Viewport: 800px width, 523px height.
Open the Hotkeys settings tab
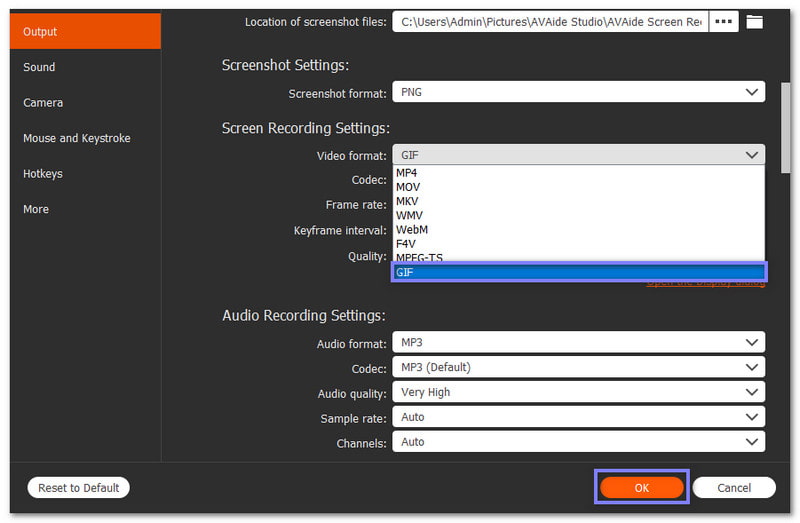(x=43, y=174)
